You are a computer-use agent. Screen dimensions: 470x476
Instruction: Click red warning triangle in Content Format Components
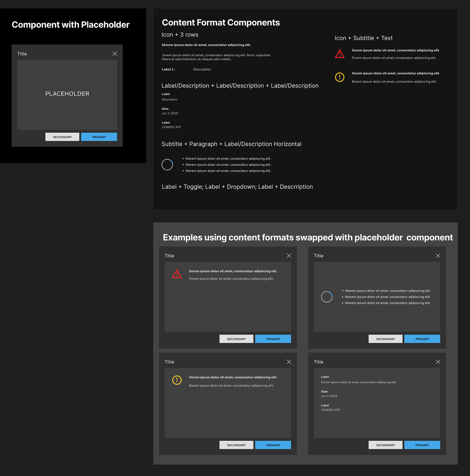(340, 54)
